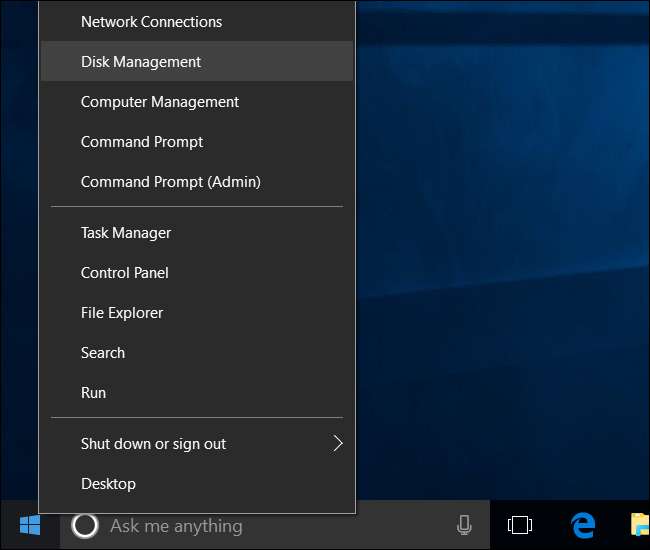Viewport: 650px width, 550px height.
Task: Open Network Connections from the menu
Action: [x=151, y=21]
